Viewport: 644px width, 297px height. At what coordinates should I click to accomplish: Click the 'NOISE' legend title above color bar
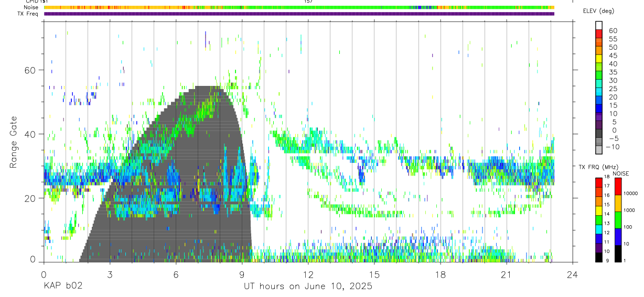(620, 173)
